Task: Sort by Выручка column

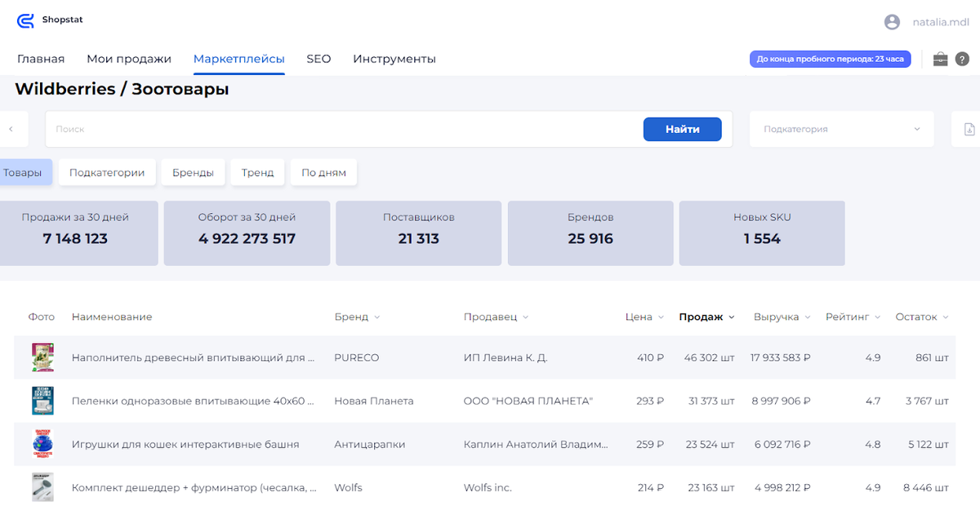Action: pos(782,317)
